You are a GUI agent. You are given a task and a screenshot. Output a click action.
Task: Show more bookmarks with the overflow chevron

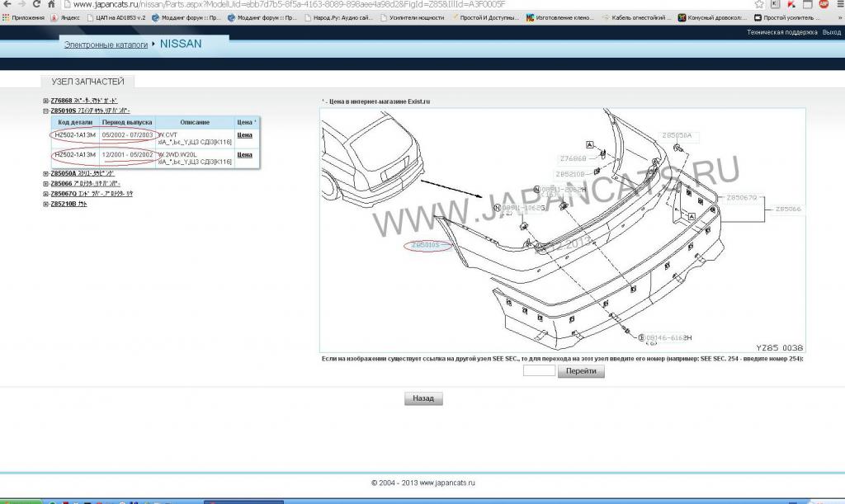click(x=839, y=18)
